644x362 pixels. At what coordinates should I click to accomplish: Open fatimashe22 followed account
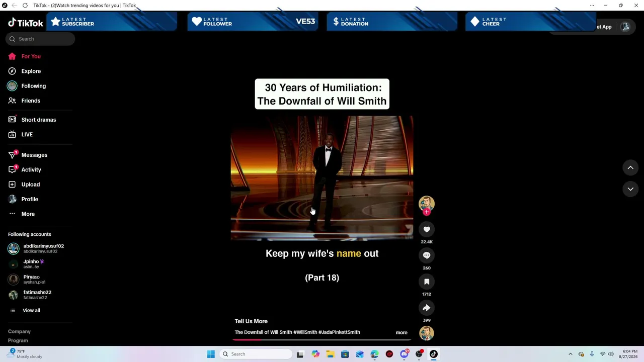click(30, 295)
